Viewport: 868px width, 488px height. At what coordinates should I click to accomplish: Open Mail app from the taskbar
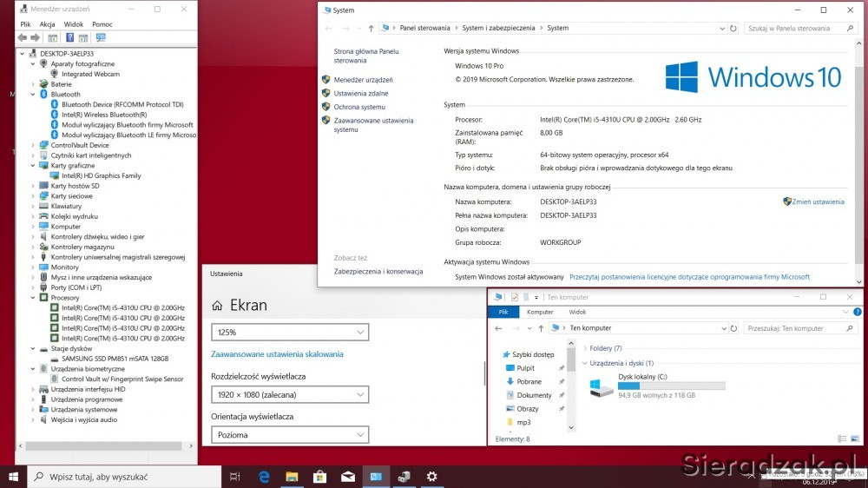348,477
